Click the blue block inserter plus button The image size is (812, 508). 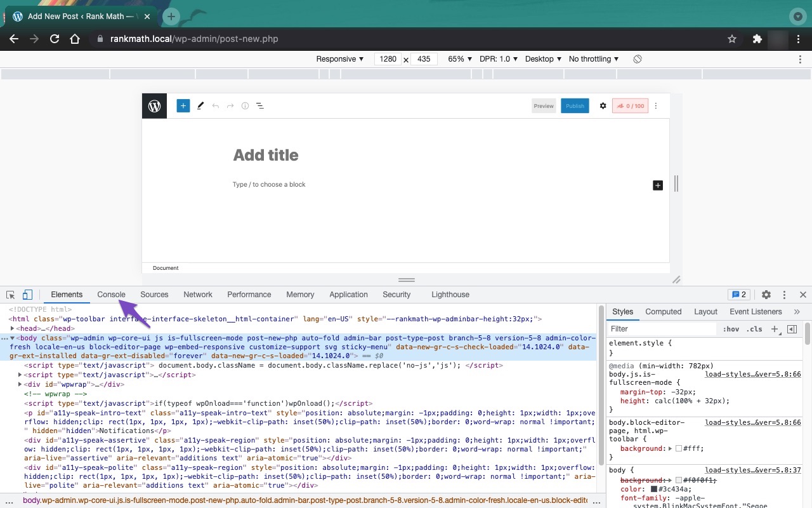click(183, 106)
